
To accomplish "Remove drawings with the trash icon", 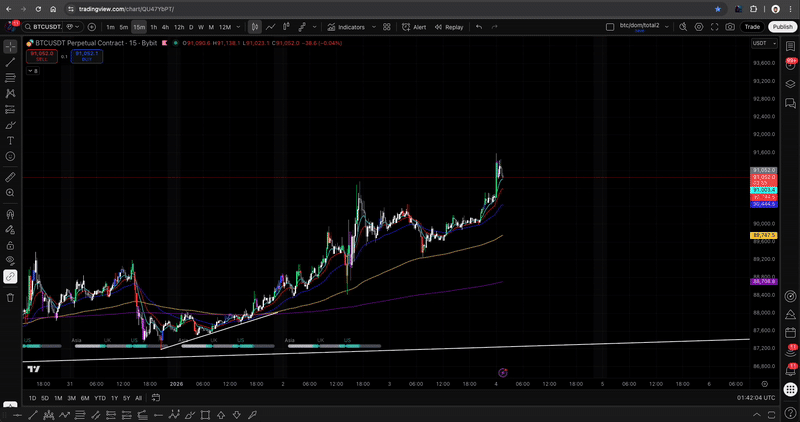I will pyautogui.click(x=10, y=297).
